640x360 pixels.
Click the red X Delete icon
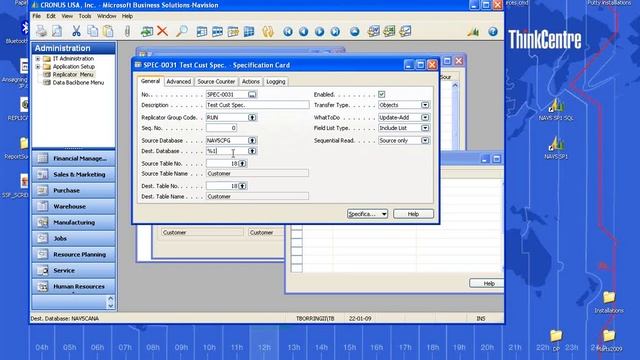pyautogui.click(x=162, y=31)
